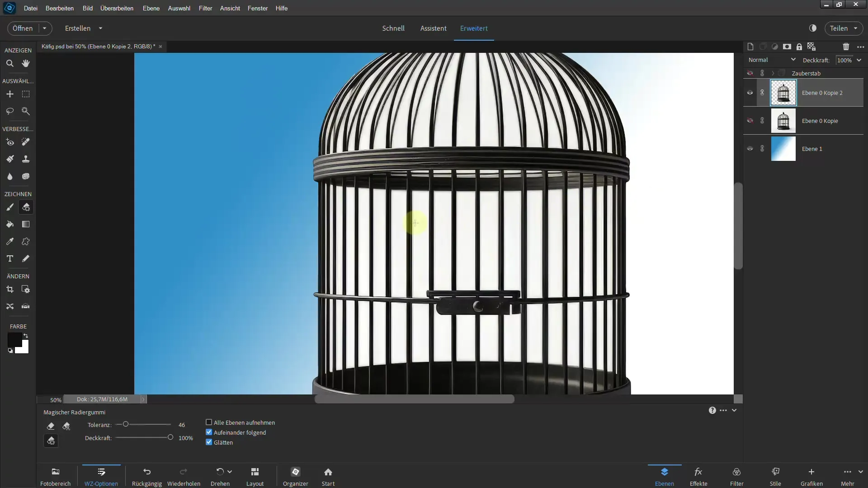Lock all pixels of the layer
868x488 pixels.
tap(799, 47)
